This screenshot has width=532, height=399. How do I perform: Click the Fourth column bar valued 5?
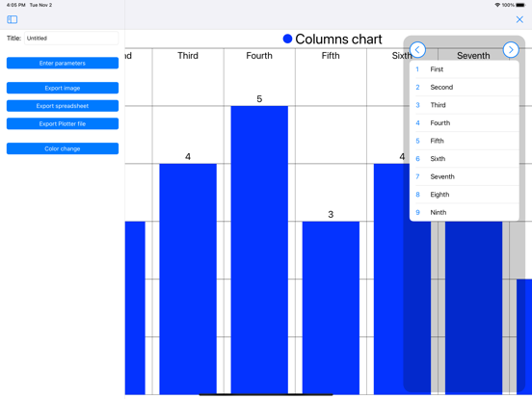click(x=259, y=250)
